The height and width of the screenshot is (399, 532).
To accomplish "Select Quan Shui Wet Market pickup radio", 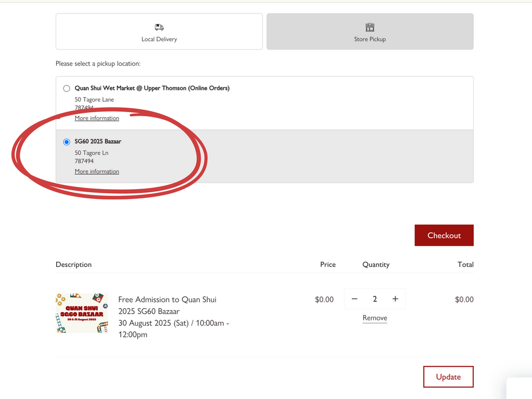I will 66,88.
